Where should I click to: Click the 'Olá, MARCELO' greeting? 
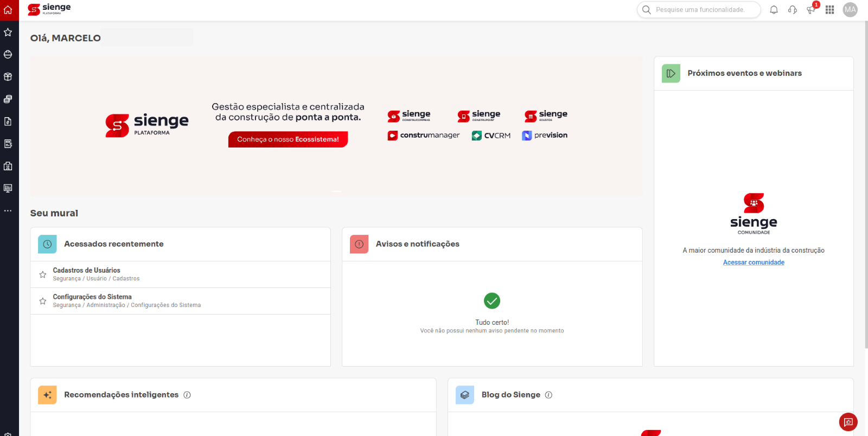point(66,38)
